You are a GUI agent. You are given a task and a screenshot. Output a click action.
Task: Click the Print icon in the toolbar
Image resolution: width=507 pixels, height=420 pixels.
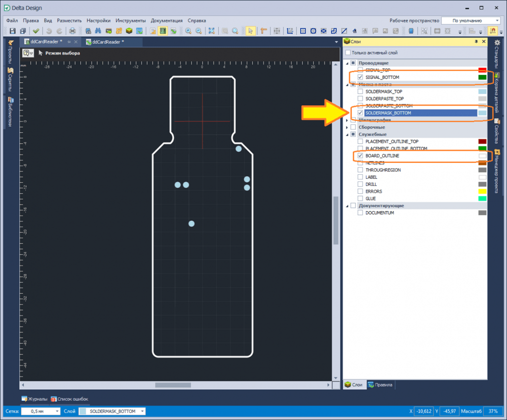tap(72, 31)
